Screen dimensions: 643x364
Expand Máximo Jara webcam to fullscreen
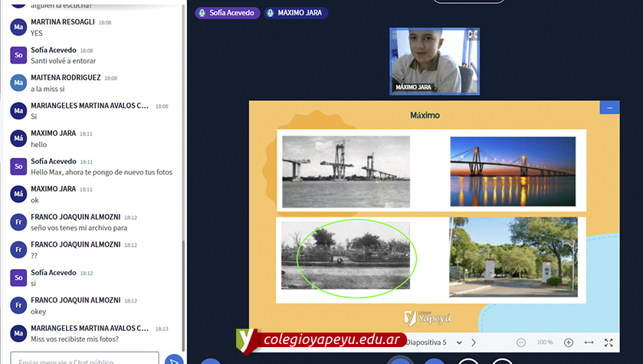[472, 35]
